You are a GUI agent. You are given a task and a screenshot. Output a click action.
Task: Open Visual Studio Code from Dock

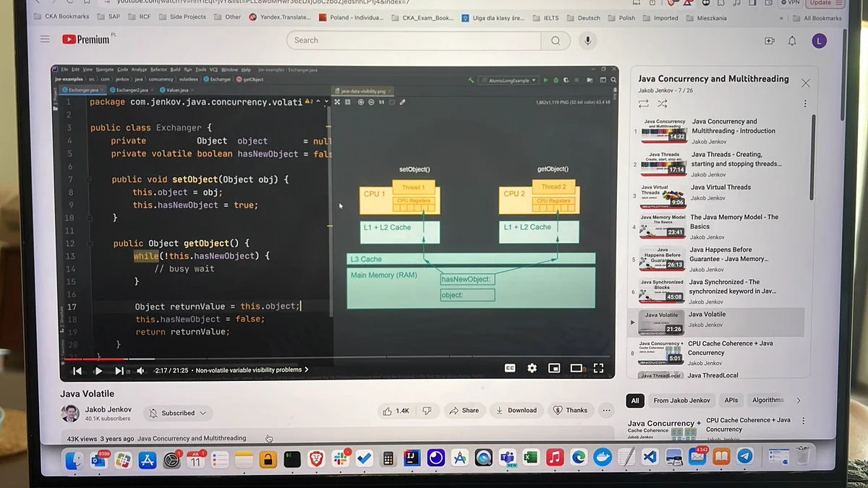(650, 457)
